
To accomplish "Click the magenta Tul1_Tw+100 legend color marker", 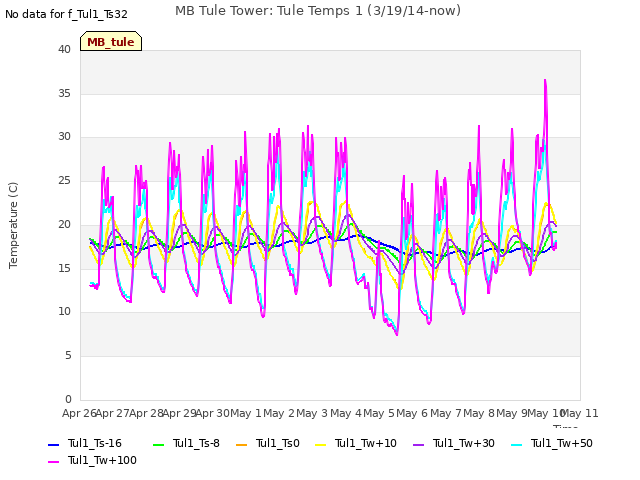I will coord(53,462).
